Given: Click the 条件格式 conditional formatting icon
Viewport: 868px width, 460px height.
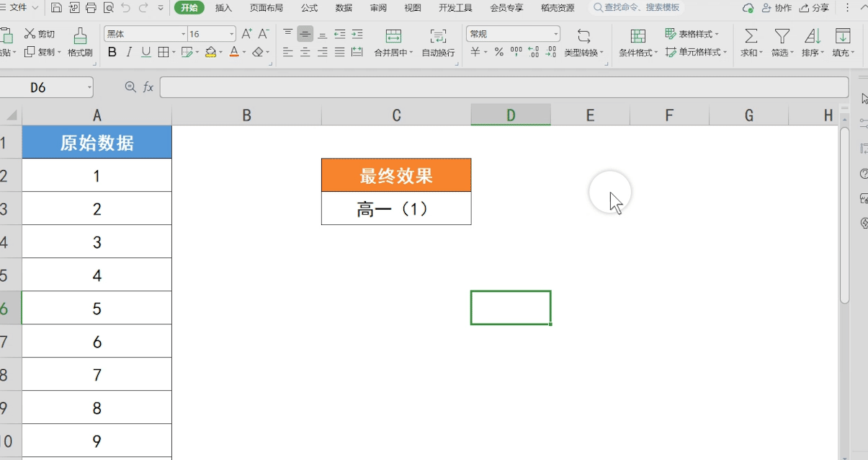Looking at the screenshot, I should click(x=637, y=36).
